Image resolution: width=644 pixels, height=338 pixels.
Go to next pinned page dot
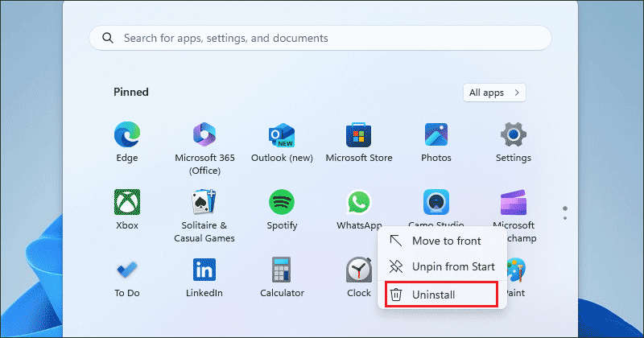click(565, 218)
